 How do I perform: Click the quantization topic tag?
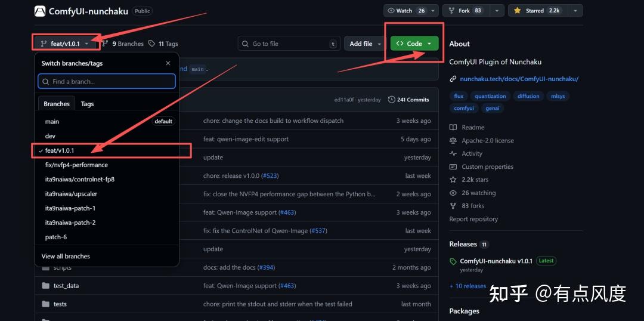[490, 96]
